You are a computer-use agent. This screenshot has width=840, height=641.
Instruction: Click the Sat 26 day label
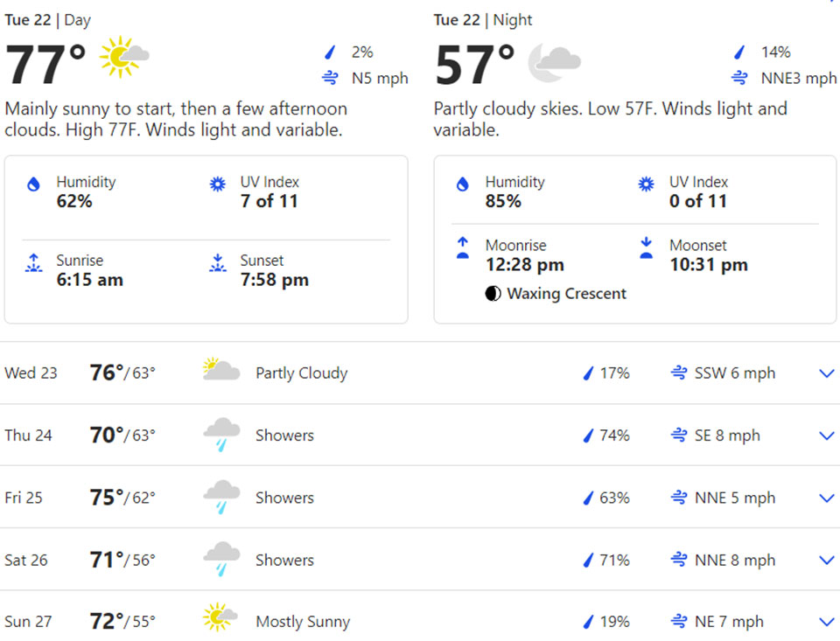click(26, 560)
